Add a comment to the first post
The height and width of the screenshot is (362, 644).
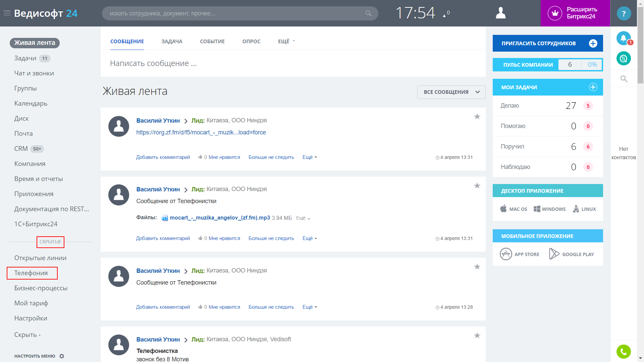[x=163, y=157]
